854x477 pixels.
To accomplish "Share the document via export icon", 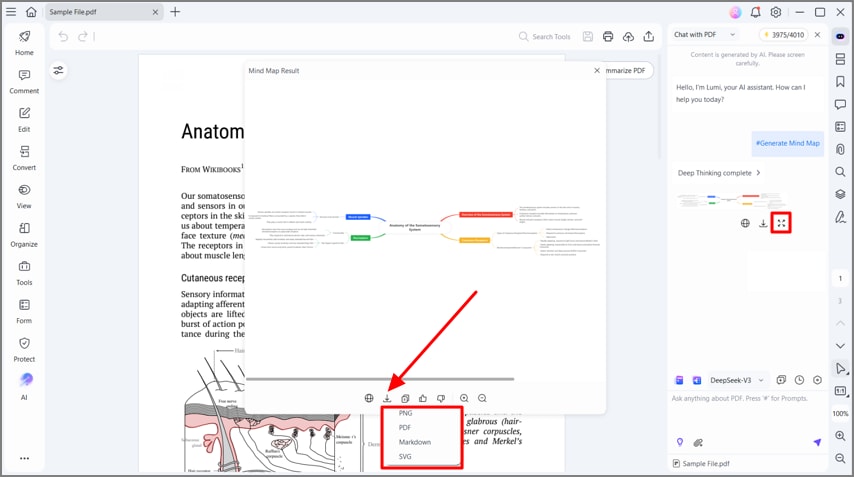I will 649,36.
